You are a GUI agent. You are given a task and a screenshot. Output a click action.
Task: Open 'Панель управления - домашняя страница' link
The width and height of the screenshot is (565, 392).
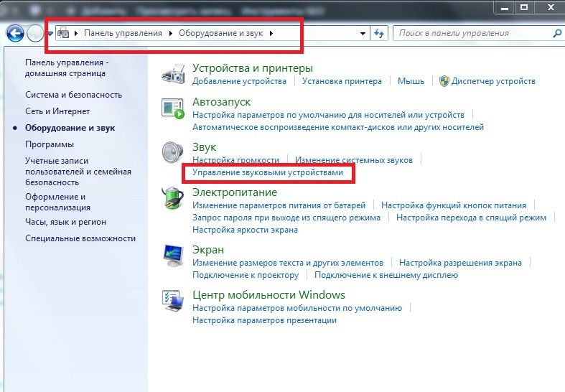(x=67, y=67)
